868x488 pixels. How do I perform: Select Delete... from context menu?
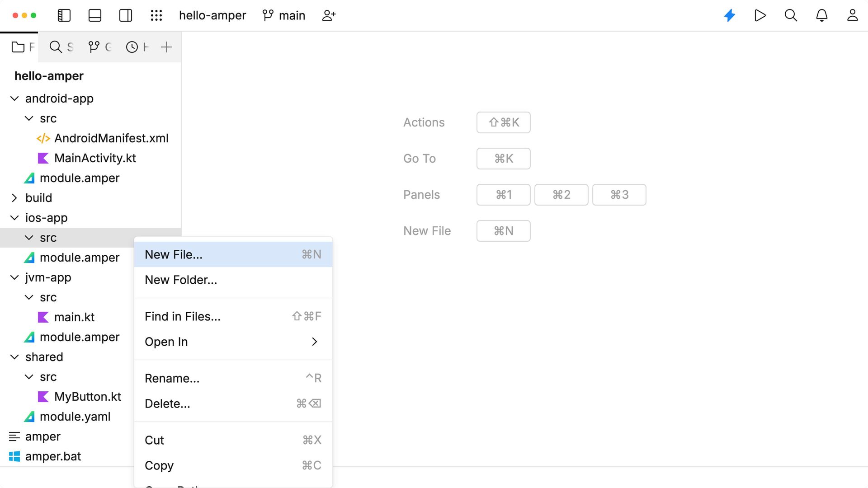coord(233,404)
